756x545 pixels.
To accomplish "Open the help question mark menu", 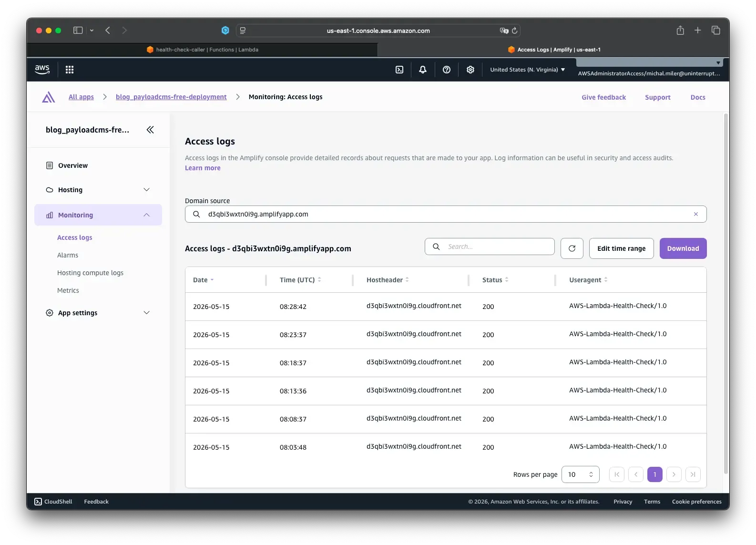I will (x=447, y=70).
